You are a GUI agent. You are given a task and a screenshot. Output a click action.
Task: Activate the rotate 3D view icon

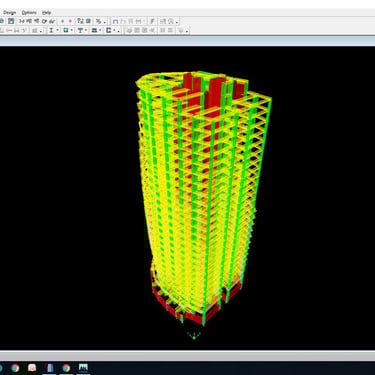pos(44,21)
